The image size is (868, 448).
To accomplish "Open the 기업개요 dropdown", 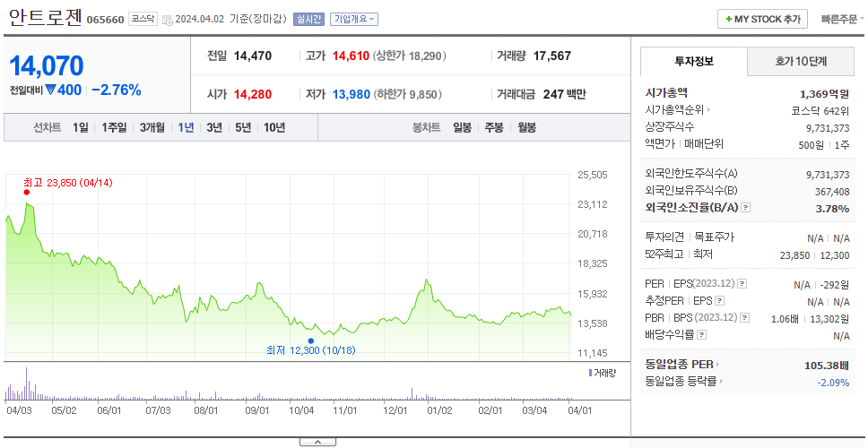I will 354,20.
